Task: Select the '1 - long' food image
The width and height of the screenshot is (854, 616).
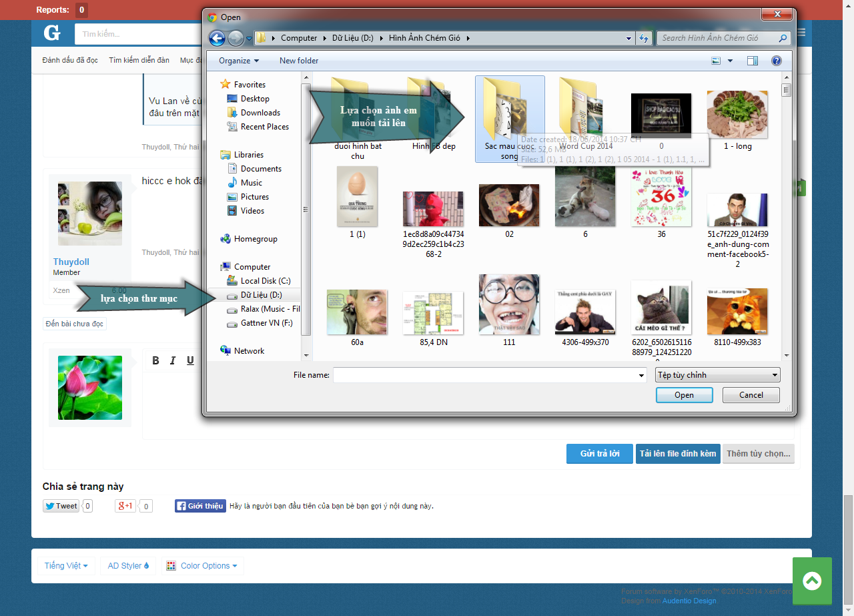Action: point(737,120)
